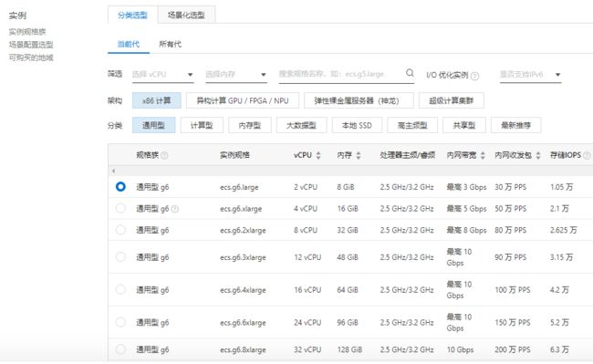Screen dimensions: 593x364
Task: Choose the ecs.g6.4xlarge instance radio
Action: point(120,289)
